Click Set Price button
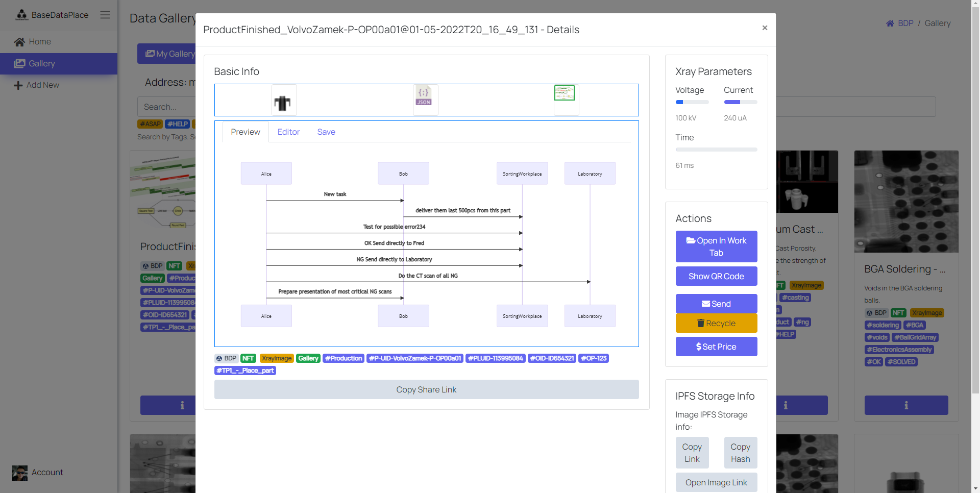 (716, 347)
